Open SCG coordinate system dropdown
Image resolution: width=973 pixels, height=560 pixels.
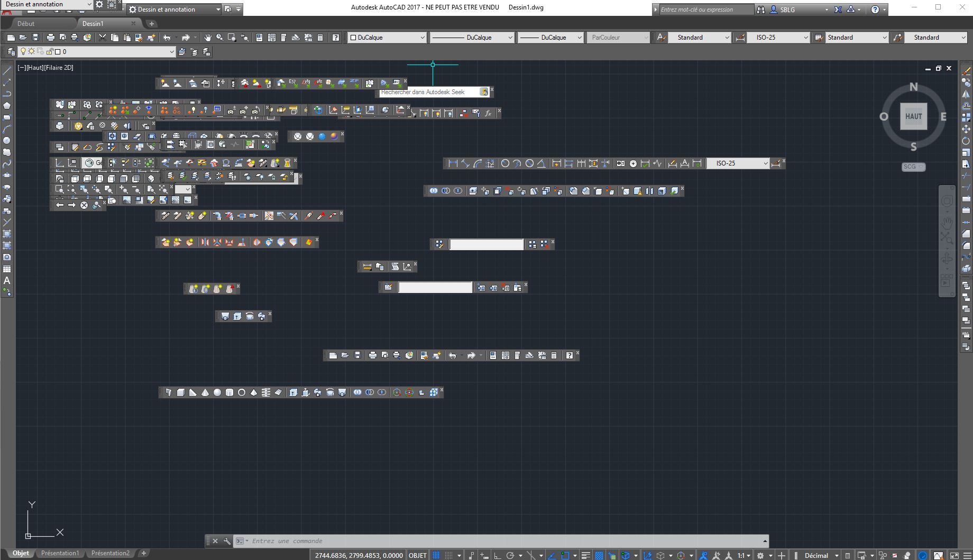914,167
